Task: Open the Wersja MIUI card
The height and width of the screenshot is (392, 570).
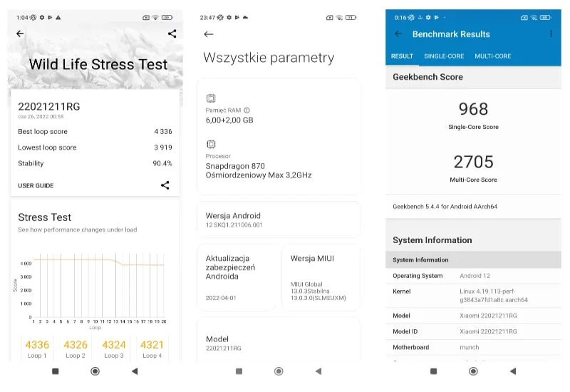Action: tap(320, 277)
